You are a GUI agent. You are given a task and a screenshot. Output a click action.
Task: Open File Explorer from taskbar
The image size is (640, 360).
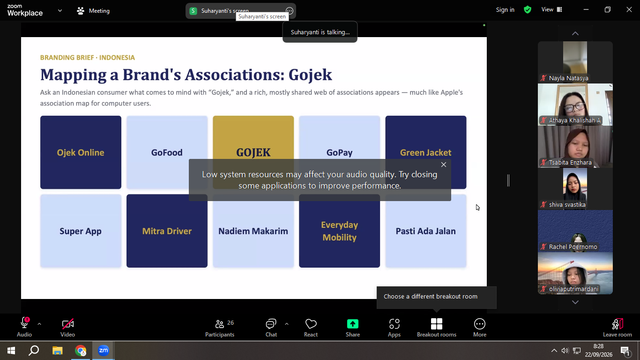57,351
